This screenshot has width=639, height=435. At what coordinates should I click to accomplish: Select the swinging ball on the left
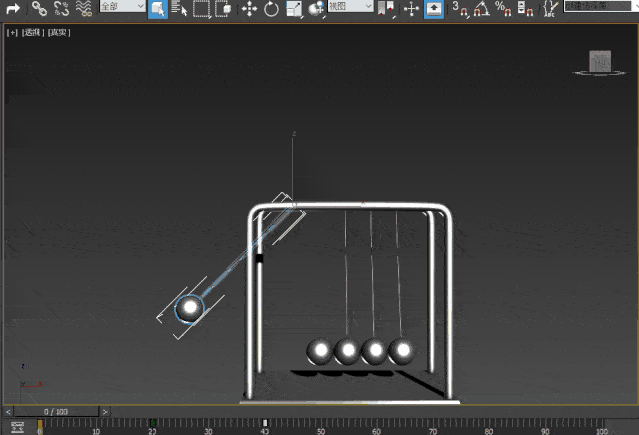tap(189, 308)
